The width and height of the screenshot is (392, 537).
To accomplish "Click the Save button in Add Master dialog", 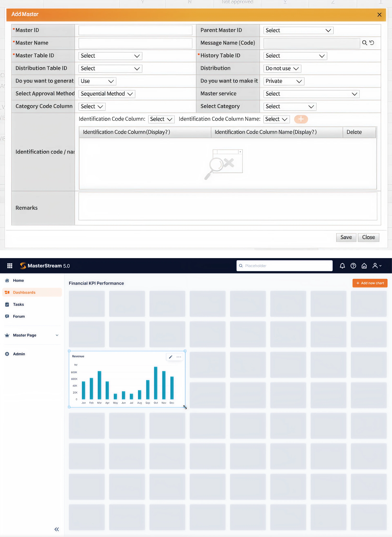I will click(346, 237).
